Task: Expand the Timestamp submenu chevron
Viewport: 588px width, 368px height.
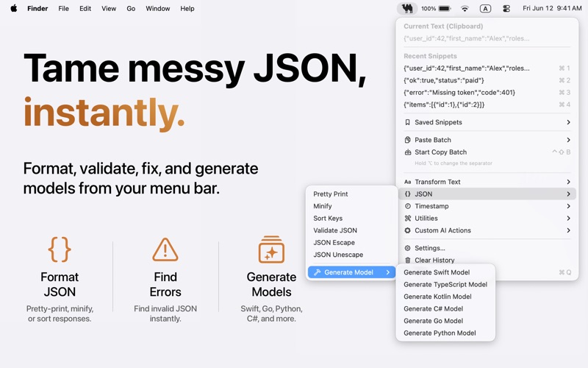Action: pyautogui.click(x=568, y=206)
